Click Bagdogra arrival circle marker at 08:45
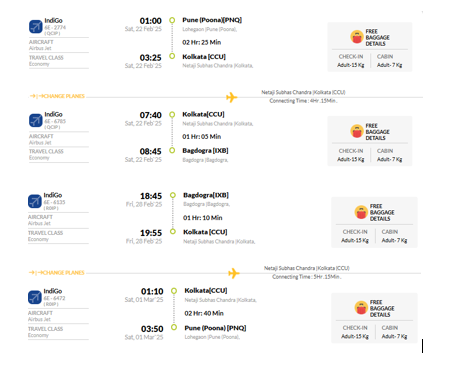465x380 pixels. coord(172,150)
